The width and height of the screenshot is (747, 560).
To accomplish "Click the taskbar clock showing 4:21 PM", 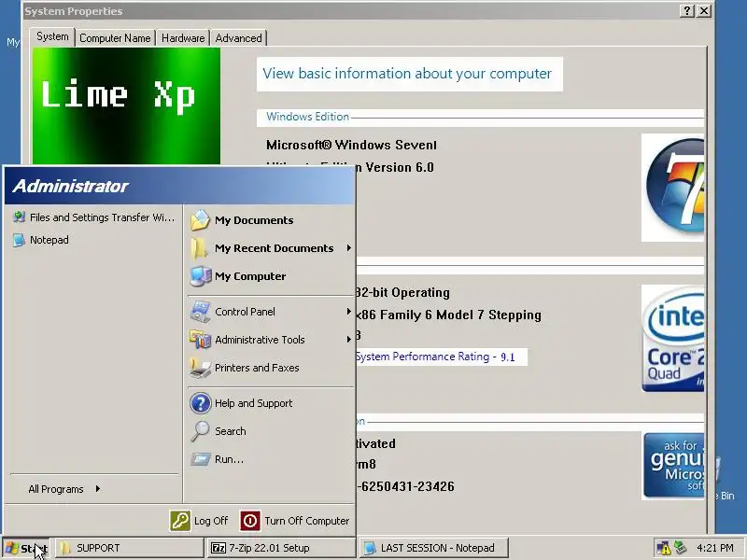I will (x=714, y=548).
